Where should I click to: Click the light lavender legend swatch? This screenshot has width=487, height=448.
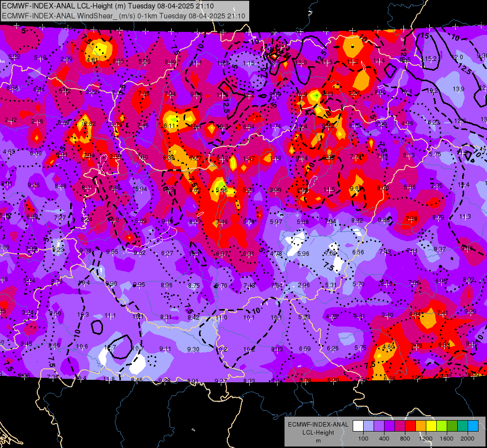point(369,426)
